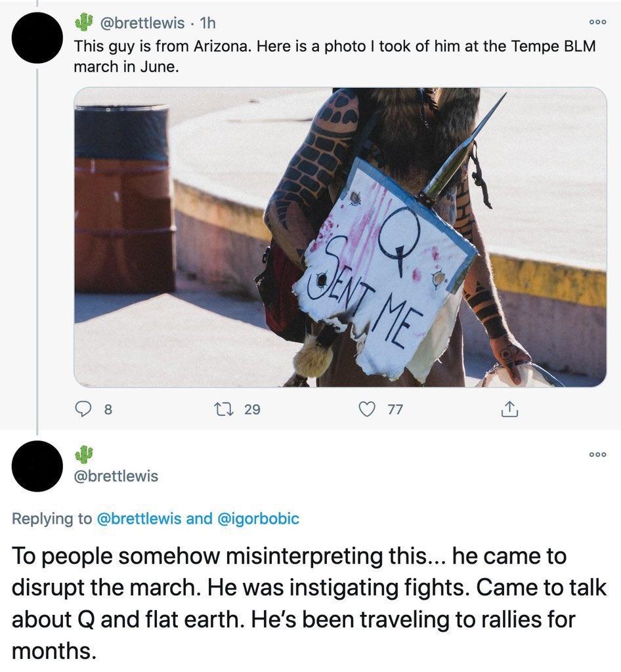Open the @brettlewis handle in the first tweet
The image size is (621, 672).
(142, 23)
